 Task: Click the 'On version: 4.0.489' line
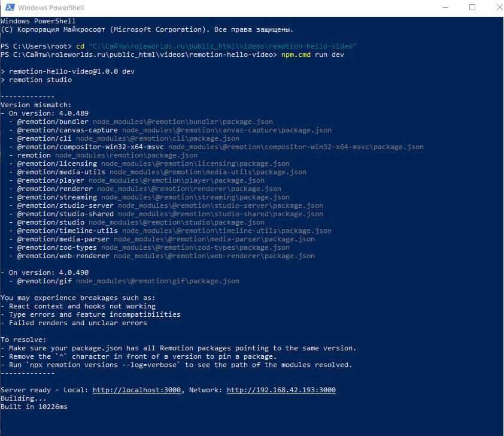click(45, 113)
